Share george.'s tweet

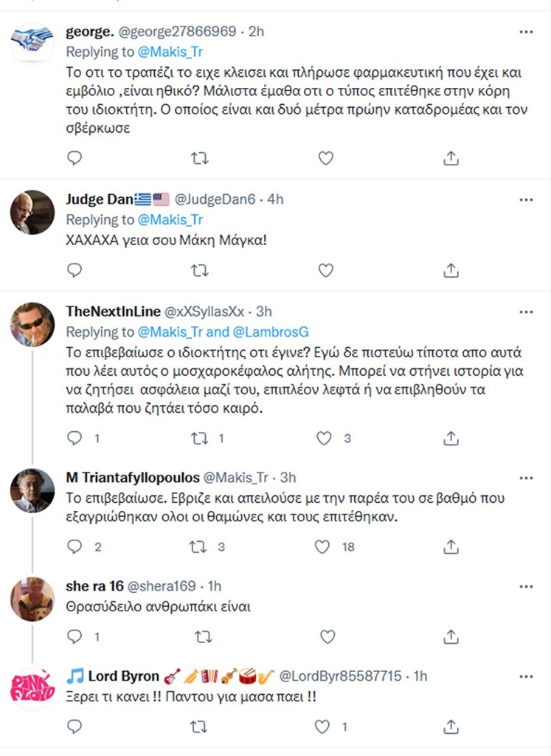[451, 157]
